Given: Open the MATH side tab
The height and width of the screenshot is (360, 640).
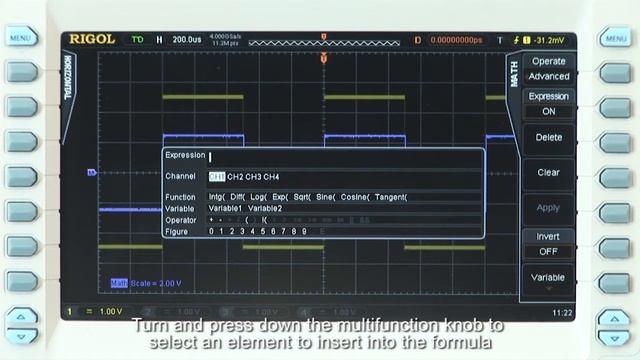Looking at the screenshot, I should click(x=514, y=74).
